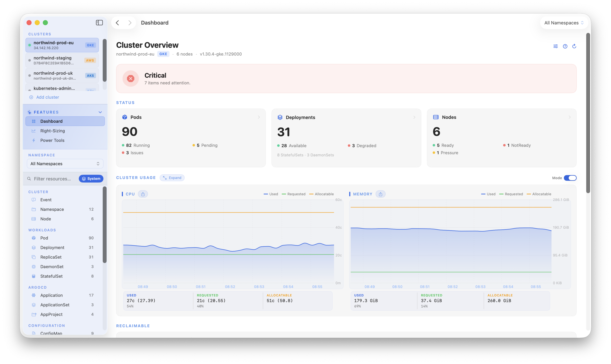611x364 pixels.
Task: Toggle the System filter pill
Action: point(91,179)
